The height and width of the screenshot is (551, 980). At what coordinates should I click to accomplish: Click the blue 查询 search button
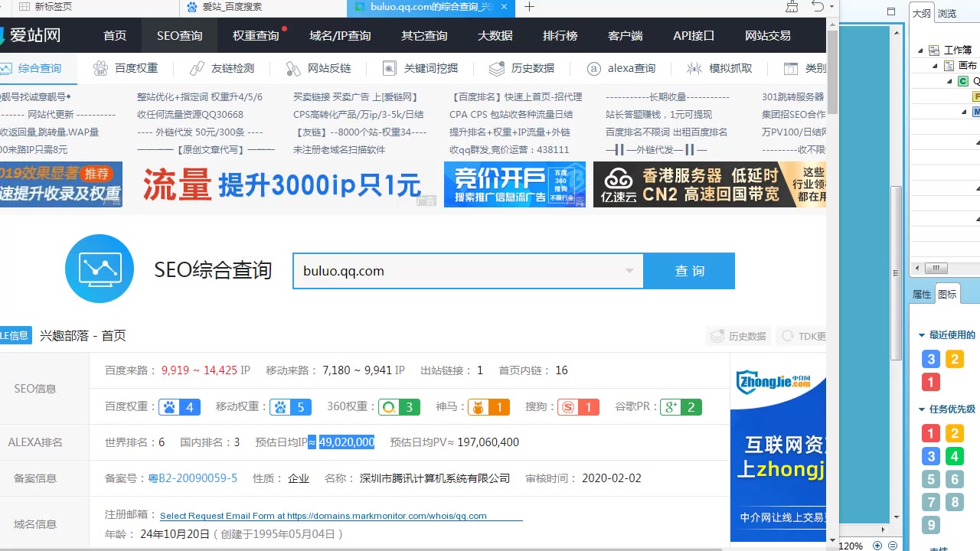tap(689, 271)
